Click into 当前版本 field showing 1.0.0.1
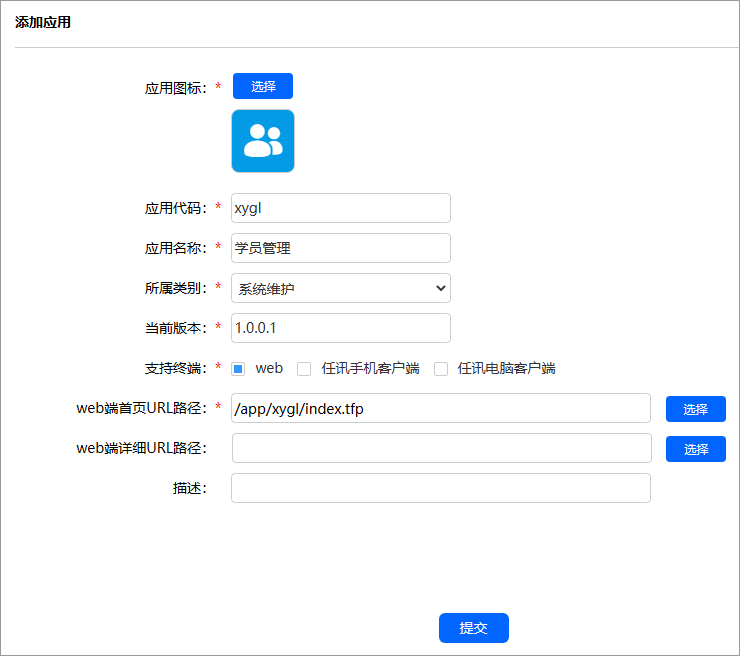 tap(340, 328)
